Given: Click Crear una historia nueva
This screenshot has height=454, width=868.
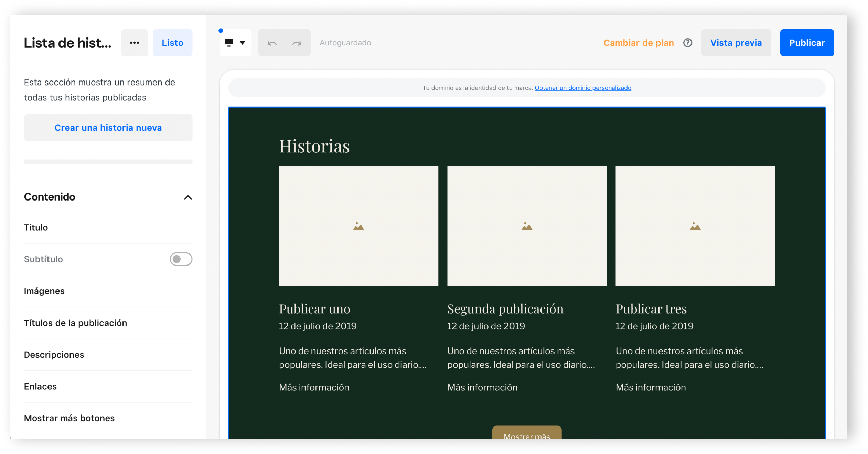Looking at the screenshot, I should [x=108, y=128].
